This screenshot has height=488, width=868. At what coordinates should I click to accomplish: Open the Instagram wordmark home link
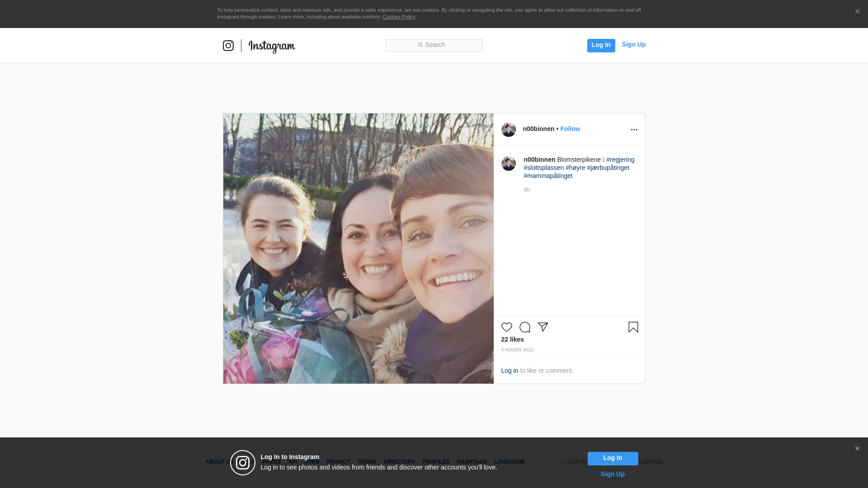coord(272,47)
